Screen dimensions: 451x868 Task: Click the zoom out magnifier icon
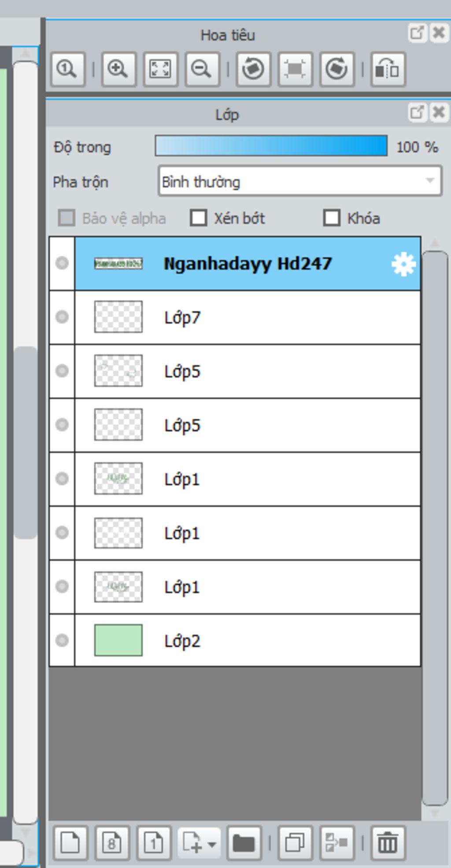click(202, 69)
